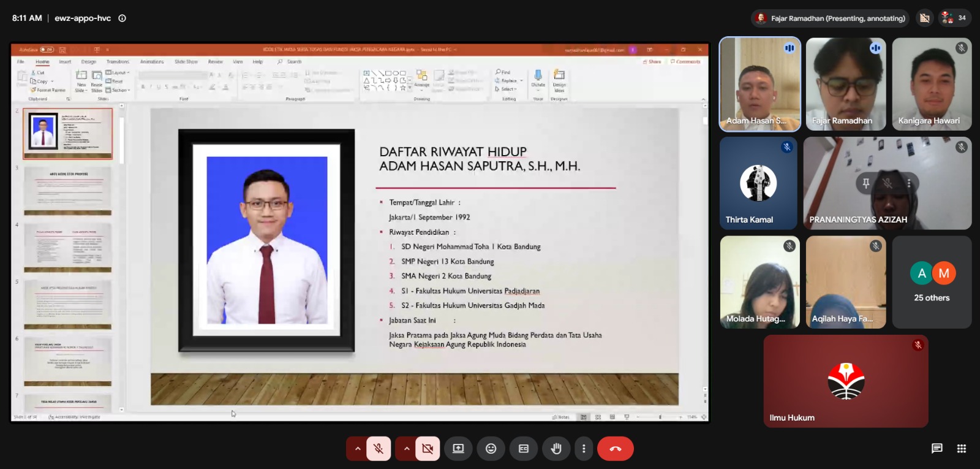
Task: Open the in-call chat panel
Action: [937, 449]
